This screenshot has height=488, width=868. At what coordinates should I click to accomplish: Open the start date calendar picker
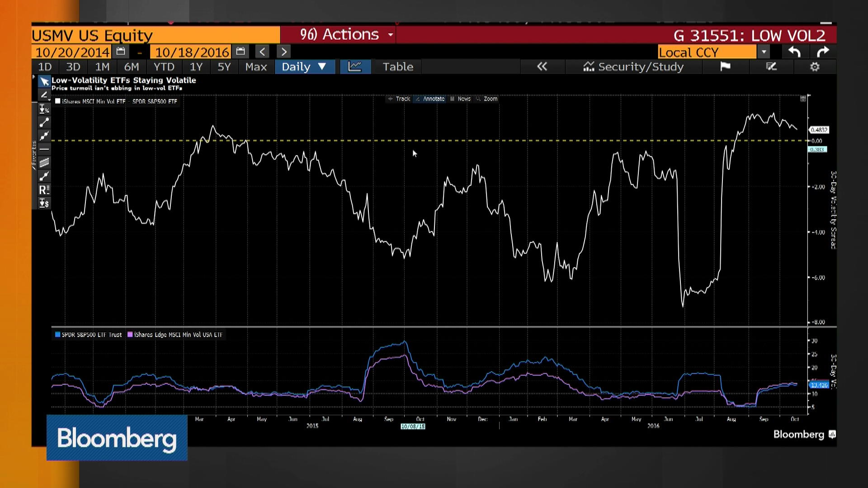click(120, 52)
